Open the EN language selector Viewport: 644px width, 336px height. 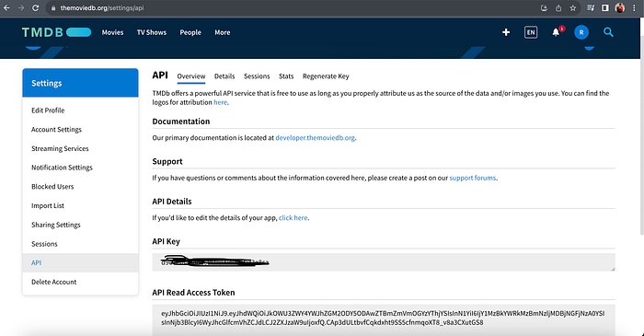coord(531,32)
